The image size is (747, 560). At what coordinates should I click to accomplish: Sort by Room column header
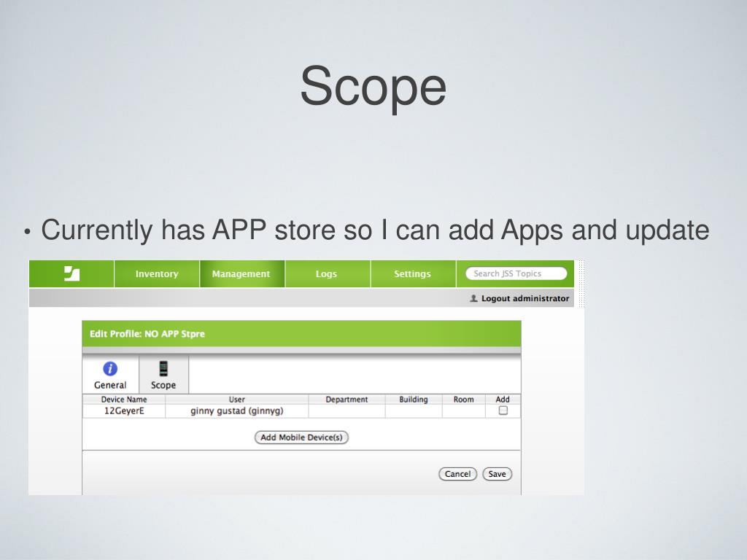(463, 400)
